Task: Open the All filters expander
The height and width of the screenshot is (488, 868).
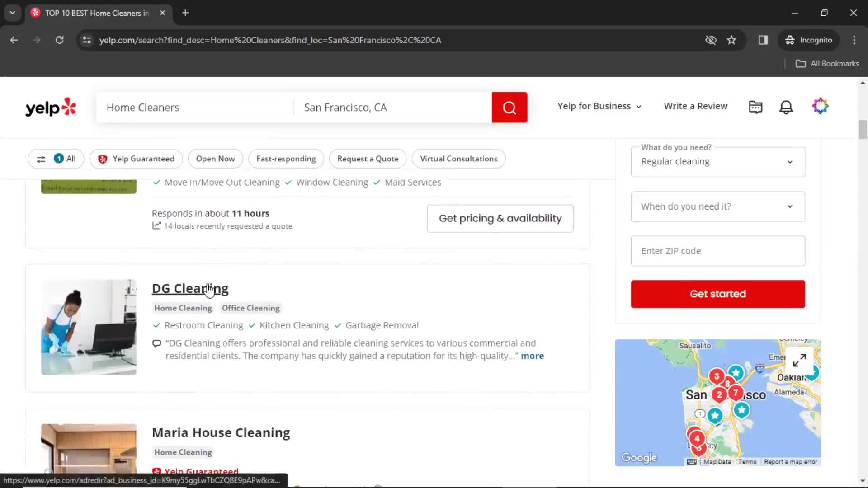Action: 56,159
